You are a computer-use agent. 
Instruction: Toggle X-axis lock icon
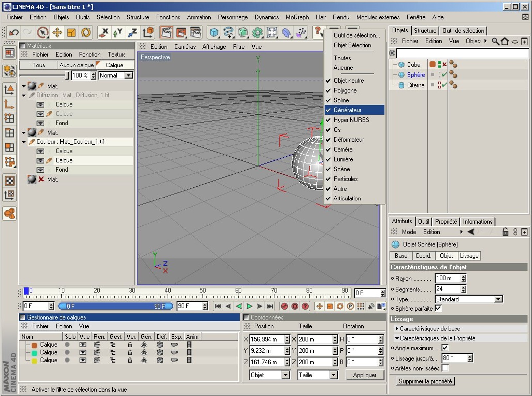[104, 32]
